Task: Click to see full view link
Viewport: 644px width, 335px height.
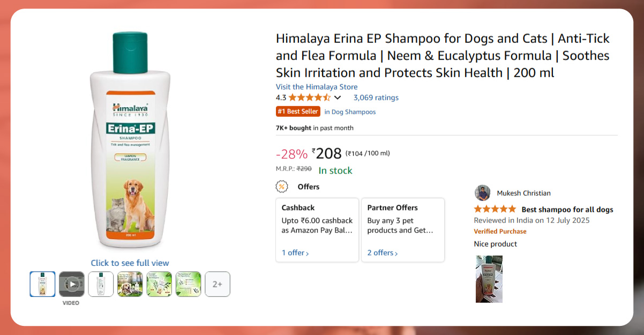Action: coord(130,263)
